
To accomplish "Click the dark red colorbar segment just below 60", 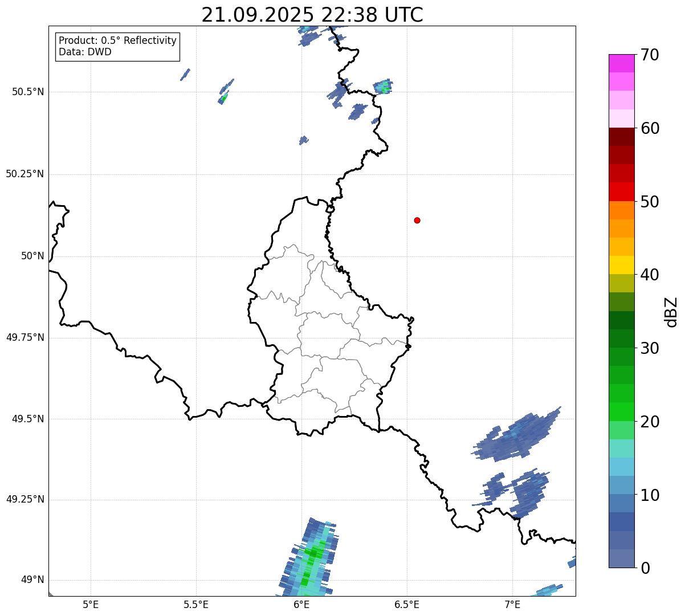I will (x=621, y=137).
